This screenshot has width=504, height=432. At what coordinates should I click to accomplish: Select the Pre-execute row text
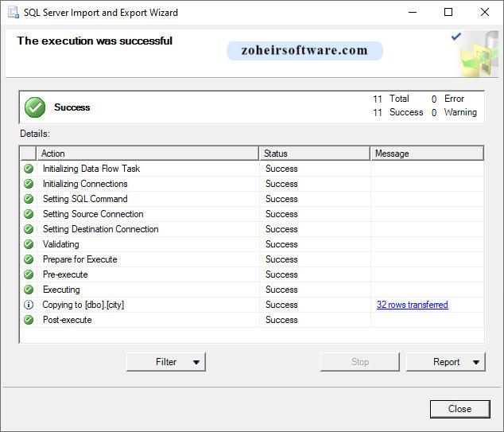(x=65, y=274)
